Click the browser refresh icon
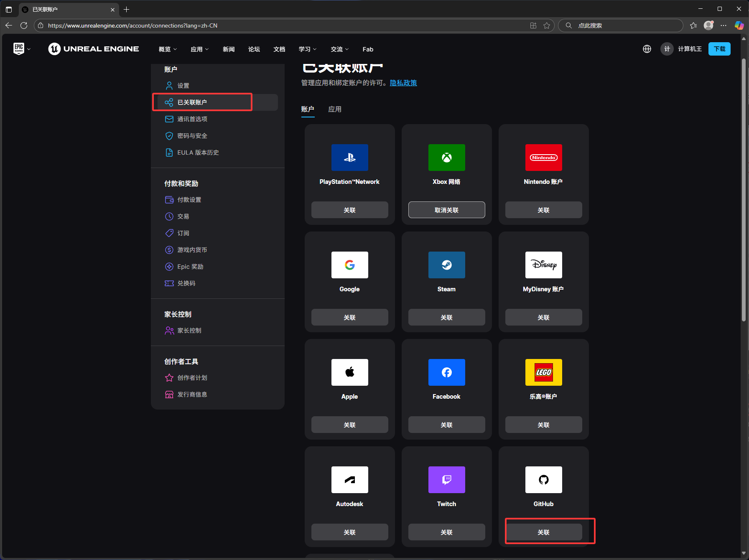This screenshot has height=560, width=749. point(24,25)
